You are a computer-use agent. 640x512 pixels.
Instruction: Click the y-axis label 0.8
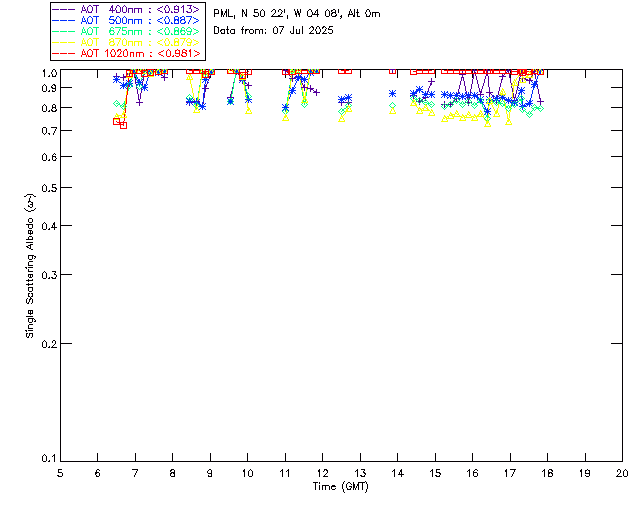(49, 108)
